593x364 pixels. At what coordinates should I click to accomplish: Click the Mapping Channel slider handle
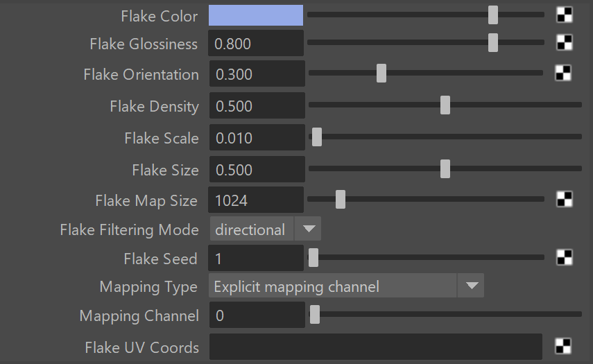coord(315,315)
